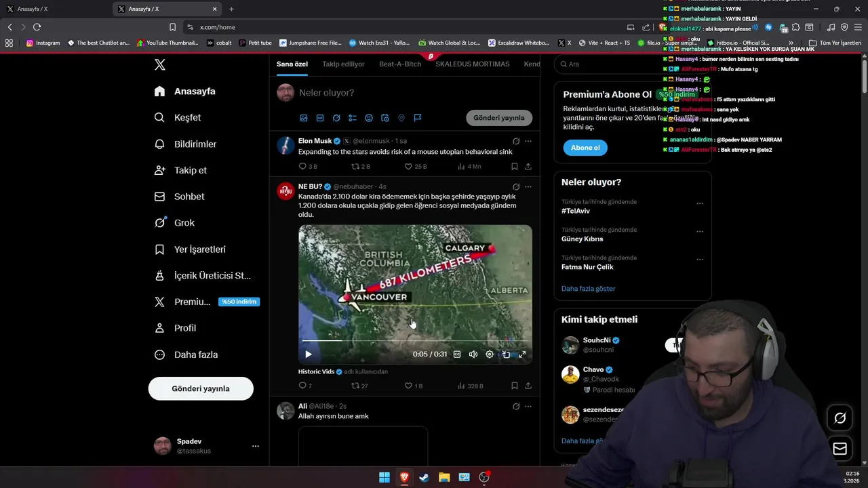Open options for #TelAviv trend
The height and width of the screenshot is (488, 868).
click(700, 203)
